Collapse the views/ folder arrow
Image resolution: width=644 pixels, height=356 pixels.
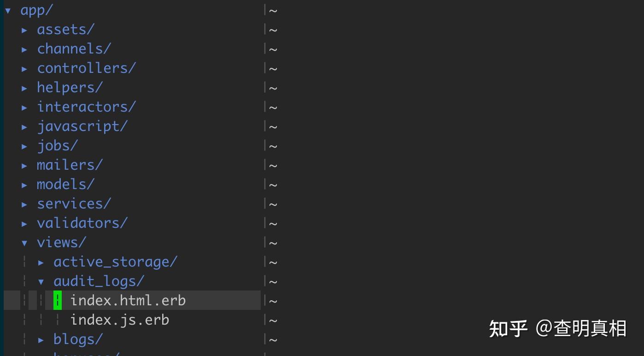[x=24, y=243]
